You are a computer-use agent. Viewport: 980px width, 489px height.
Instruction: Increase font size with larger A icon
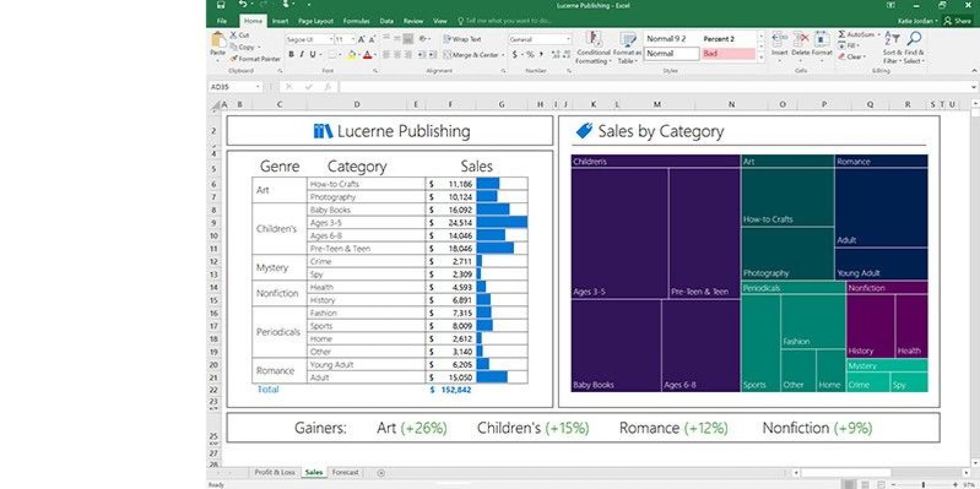click(361, 39)
